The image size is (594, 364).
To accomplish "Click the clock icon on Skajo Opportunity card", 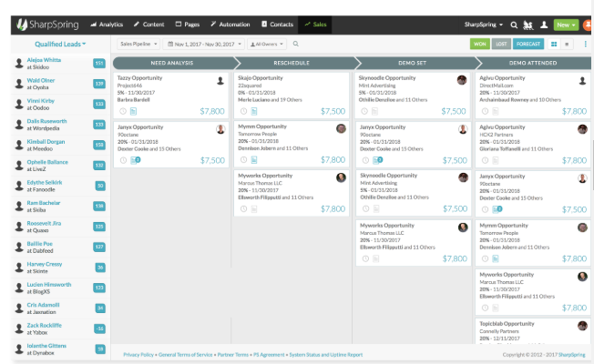I will 243,111.
